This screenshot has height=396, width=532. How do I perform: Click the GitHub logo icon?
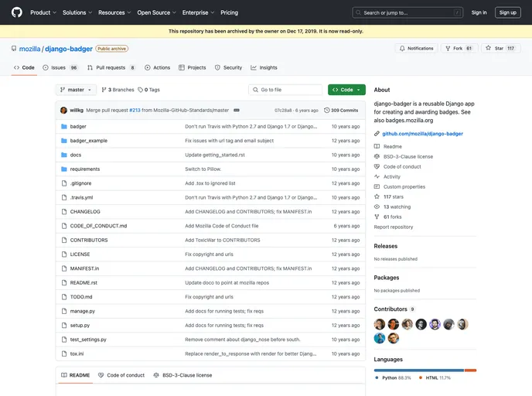pos(17,12)
